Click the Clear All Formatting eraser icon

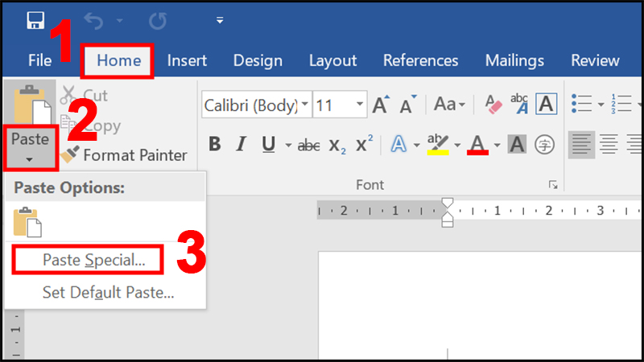pos(493,105)
